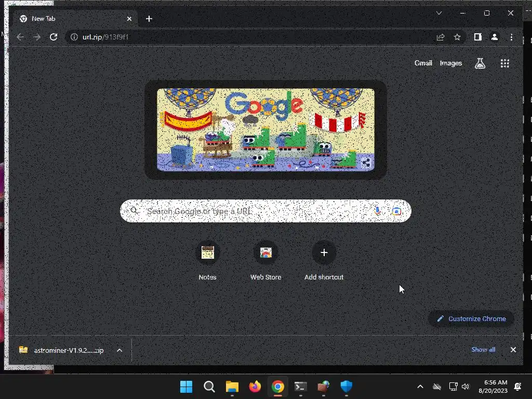Open Google Images link
Screen dimensions: 532x399
pyautogui.click(x=450, y=63)
